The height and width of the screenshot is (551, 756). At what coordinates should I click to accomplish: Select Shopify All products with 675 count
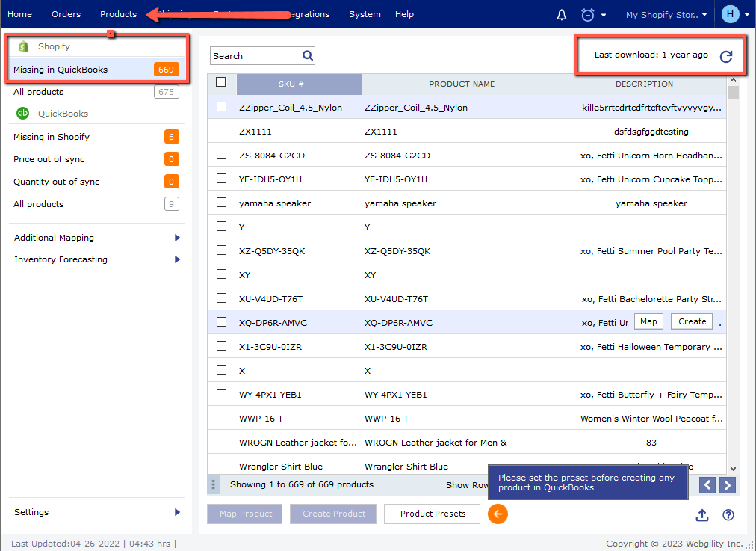pyautogui.click(x=96, y=92)
